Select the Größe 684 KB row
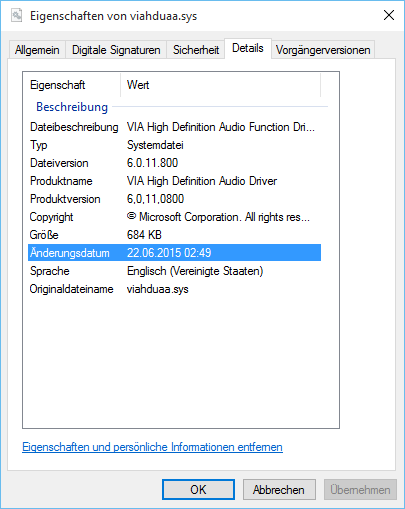Viewport: 405px width, 509px height. coord(174,235)
